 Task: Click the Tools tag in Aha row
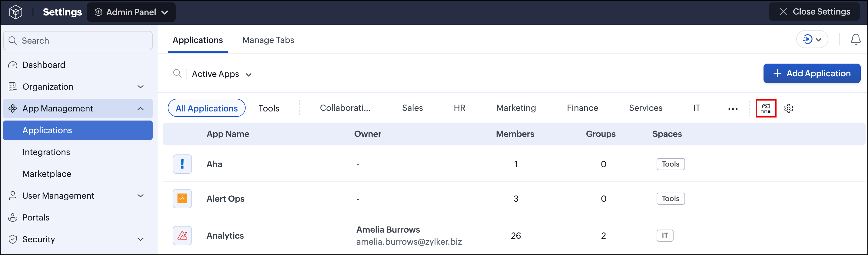coord(671,164)
